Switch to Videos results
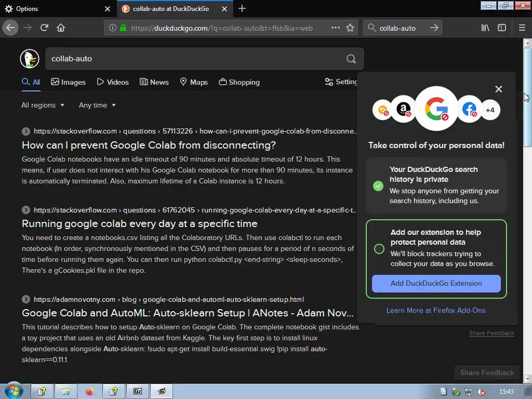Screen dimensions: 532x399 [x=113, y=82]
